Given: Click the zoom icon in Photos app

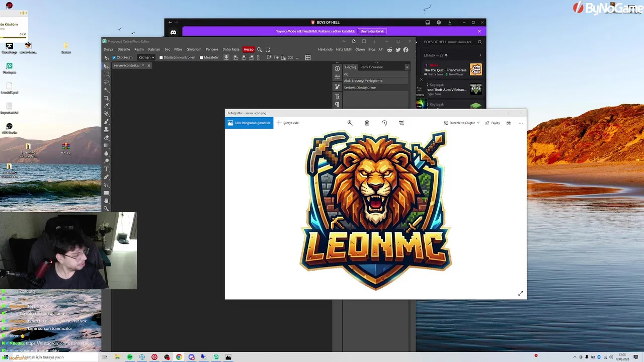Looking at the screenshot, I should (350, 123).
